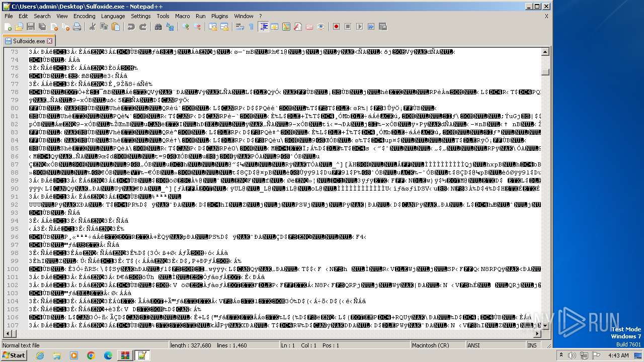644x362 pixels.
Task: Toggle synchronized horizontal scrolling
Action: (x=224, y=27)
